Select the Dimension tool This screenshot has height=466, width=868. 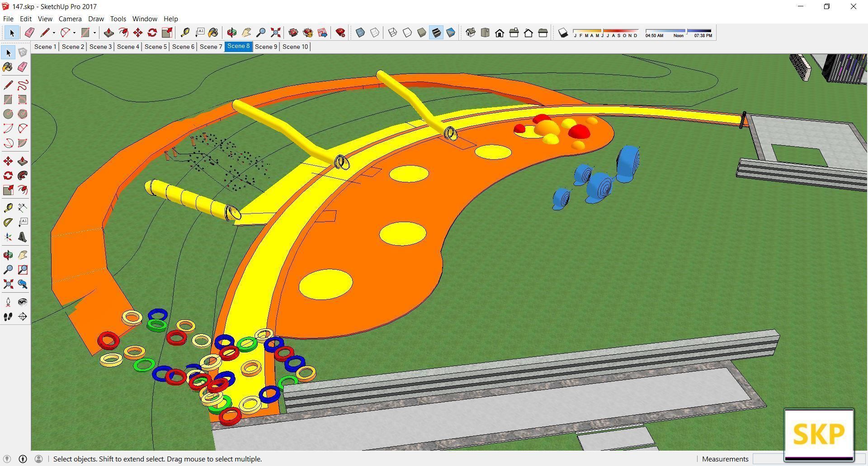click(23, 208)
